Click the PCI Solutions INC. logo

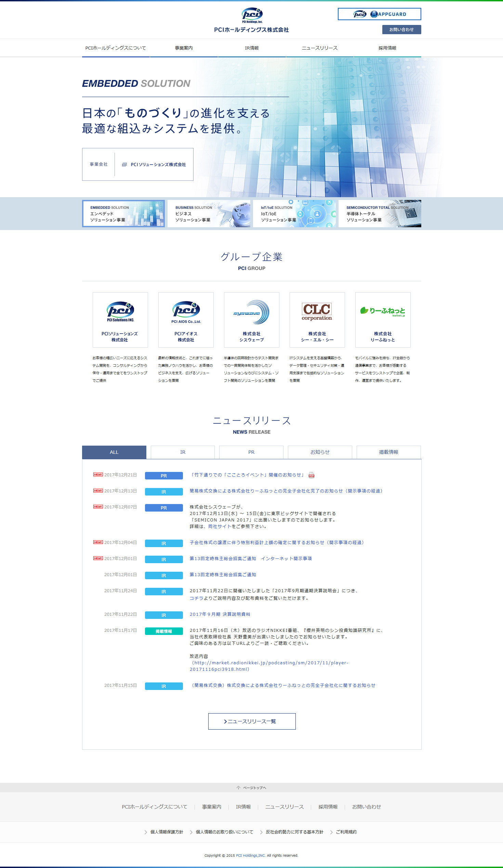(x=120, y=312)
